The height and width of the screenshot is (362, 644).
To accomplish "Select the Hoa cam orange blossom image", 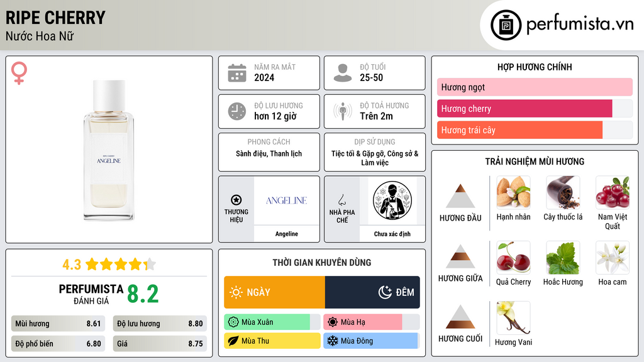I will (613, 257).
